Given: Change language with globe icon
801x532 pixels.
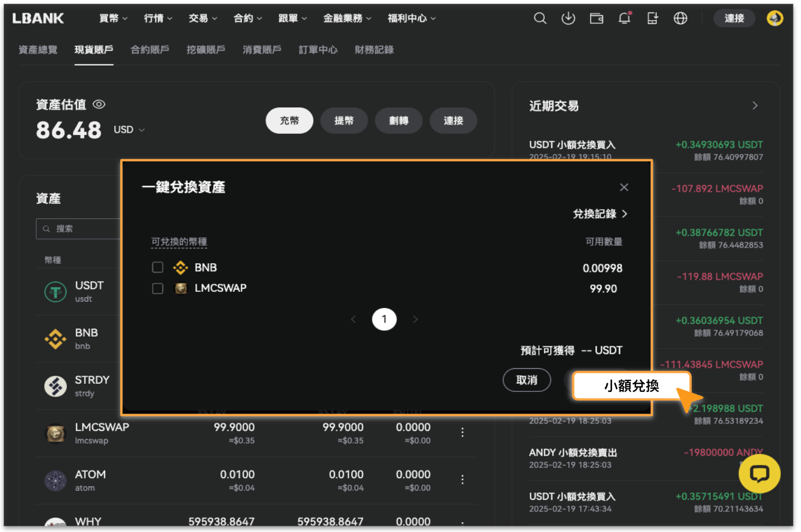Looking at the screenshot, I should click(680, 18).
